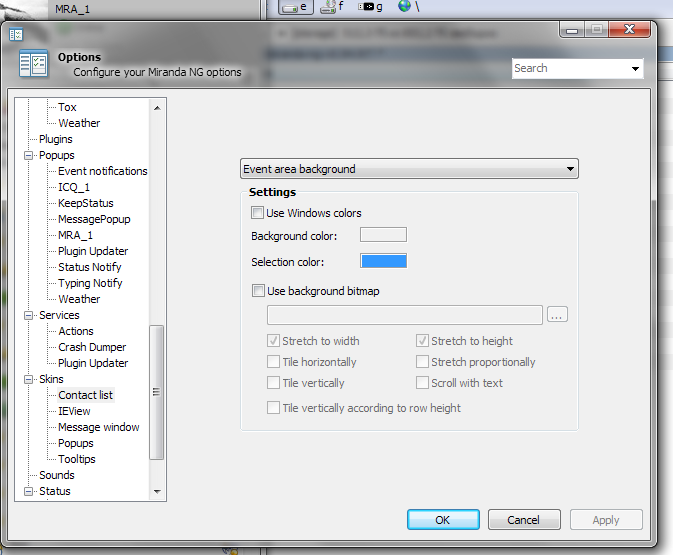The height and width of the screenshot is (555, 673).
Task: Click the Cancel button
Action: 523,520
